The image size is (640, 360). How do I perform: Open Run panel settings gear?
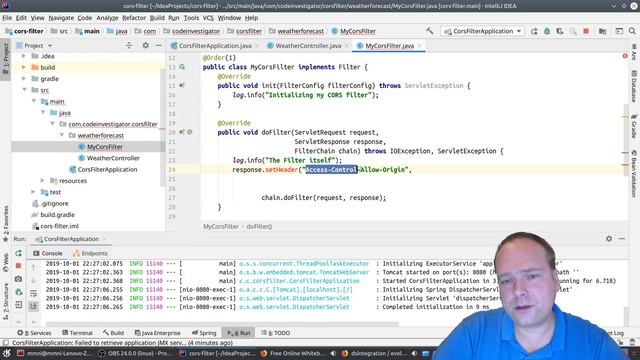(x=609, y=239)
